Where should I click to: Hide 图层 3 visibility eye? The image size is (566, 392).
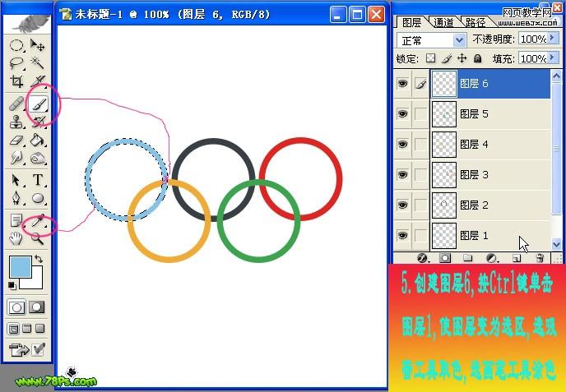click(402, 175)
